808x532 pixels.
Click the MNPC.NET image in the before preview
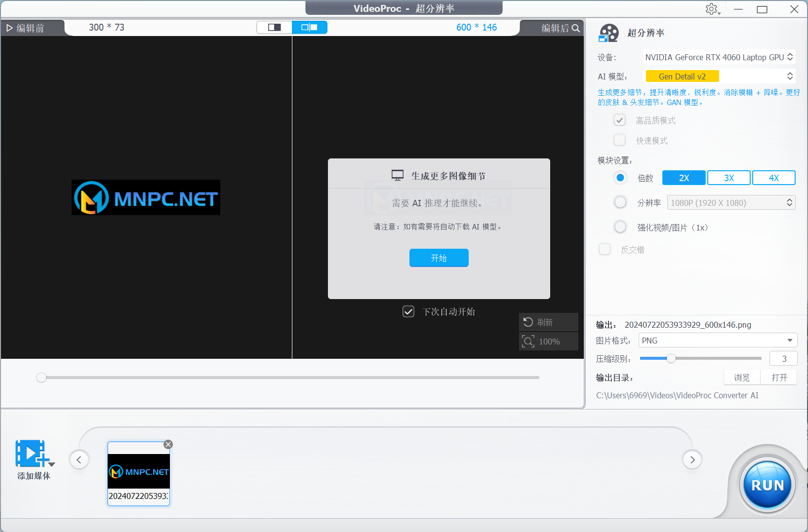(146, 197)
